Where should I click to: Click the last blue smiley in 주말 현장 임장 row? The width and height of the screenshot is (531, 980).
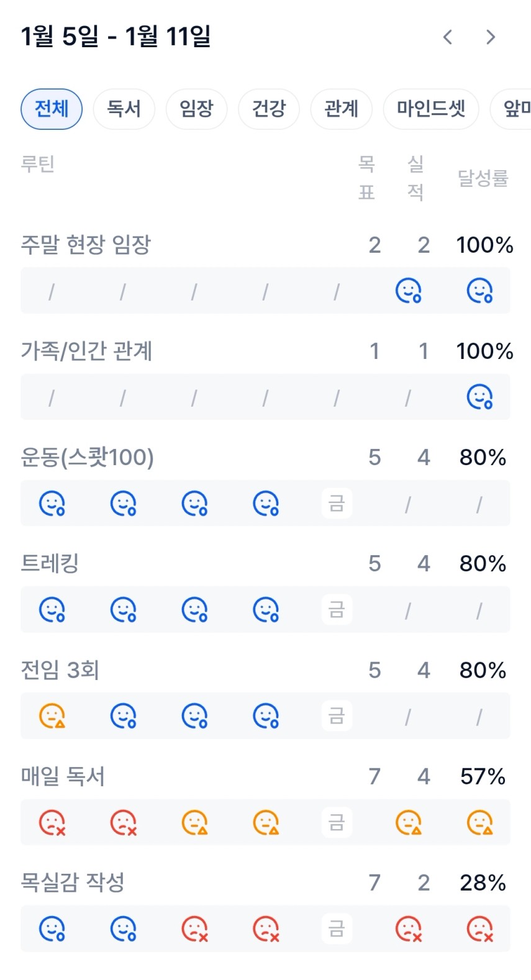click(479, 291)
